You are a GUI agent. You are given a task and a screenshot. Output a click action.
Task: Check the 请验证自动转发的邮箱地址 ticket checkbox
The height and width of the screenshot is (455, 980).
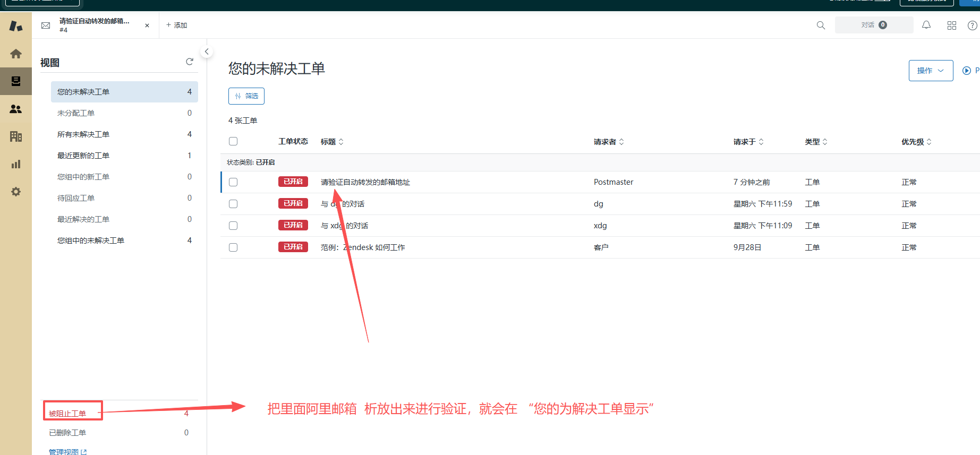tap(233, 182)
